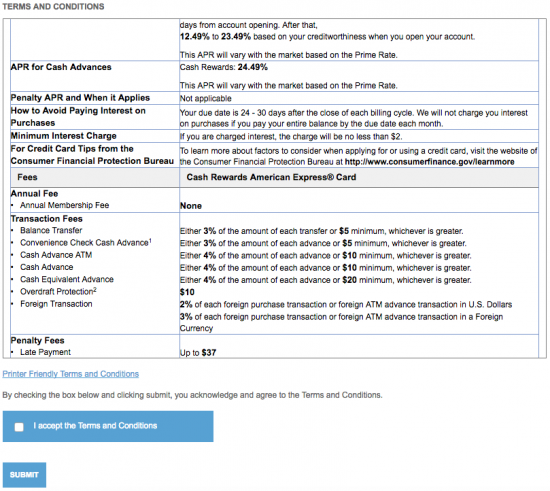550x491 pixels.
Task: Check the accept Terms and Conditions box
Action: (19, 427)
